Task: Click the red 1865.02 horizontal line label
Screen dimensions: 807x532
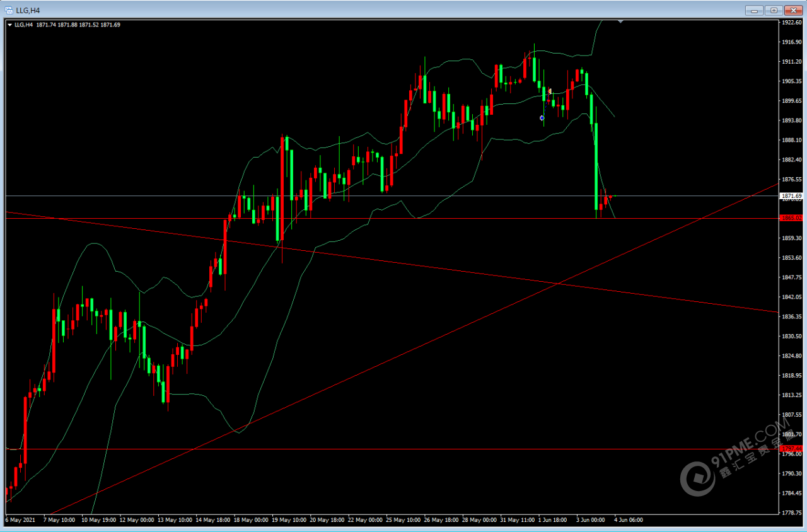Action: [x=791, y=218]
